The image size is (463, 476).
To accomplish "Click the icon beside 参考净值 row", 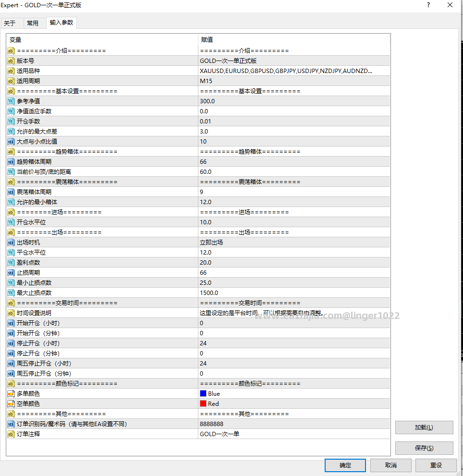I will pyautogui.click(x=11, y=101).
